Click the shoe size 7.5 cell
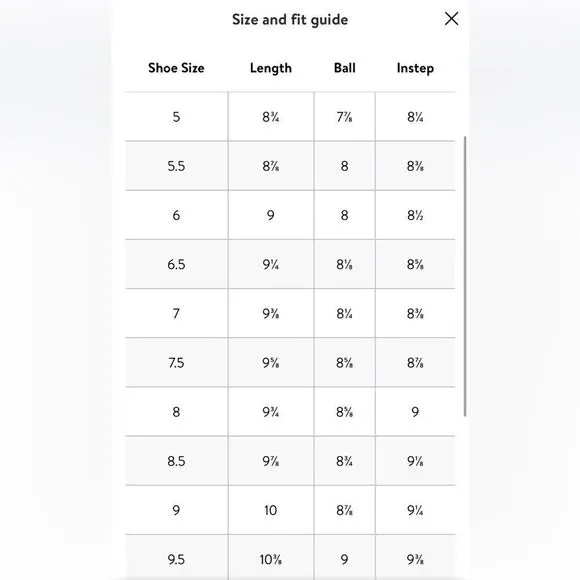 176,363
